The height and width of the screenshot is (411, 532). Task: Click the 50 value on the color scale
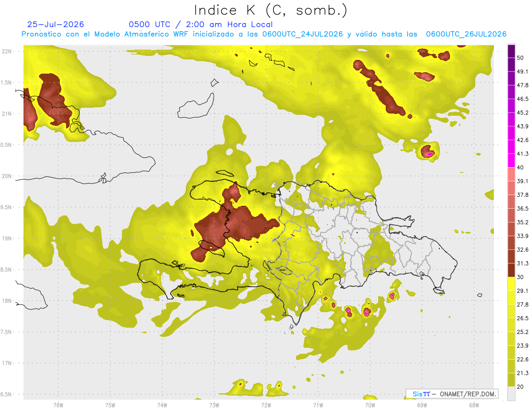tap(520, 58)
